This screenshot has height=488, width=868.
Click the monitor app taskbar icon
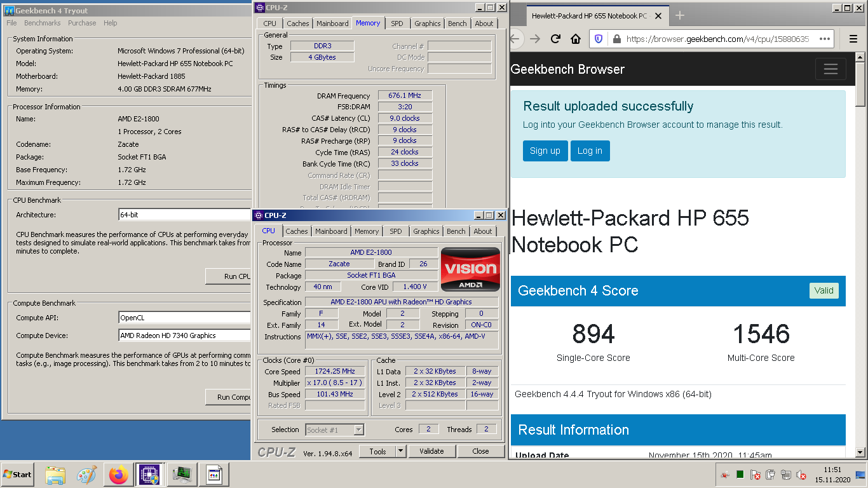point(182,475)
